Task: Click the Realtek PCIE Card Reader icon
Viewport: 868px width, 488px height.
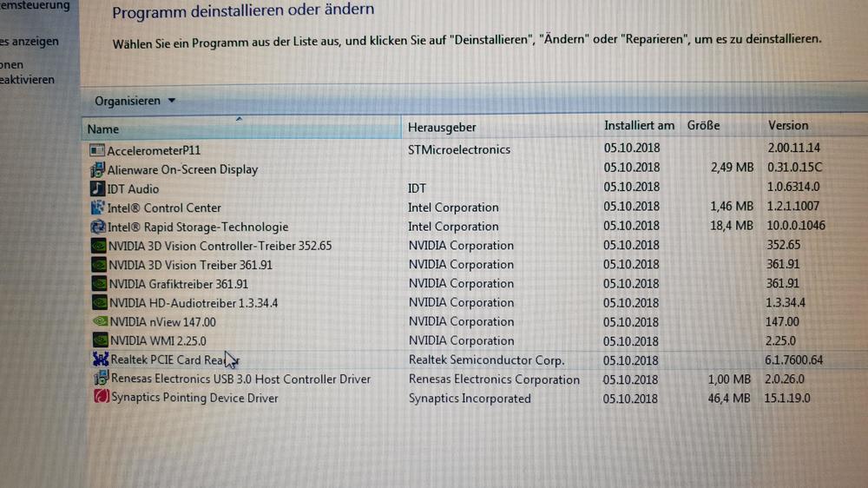Action: tap(101, 359)
